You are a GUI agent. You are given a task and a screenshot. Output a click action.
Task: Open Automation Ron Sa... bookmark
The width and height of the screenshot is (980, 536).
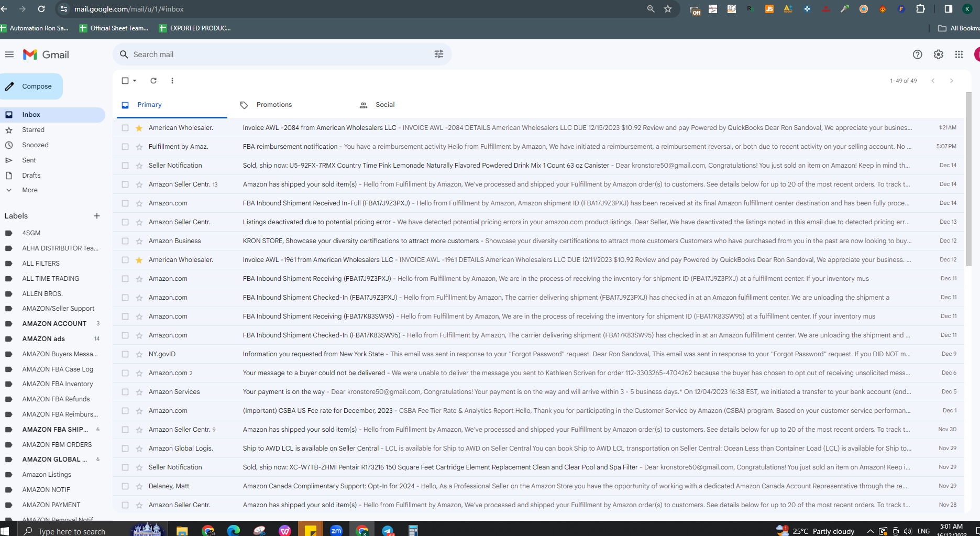coord(35,28)
